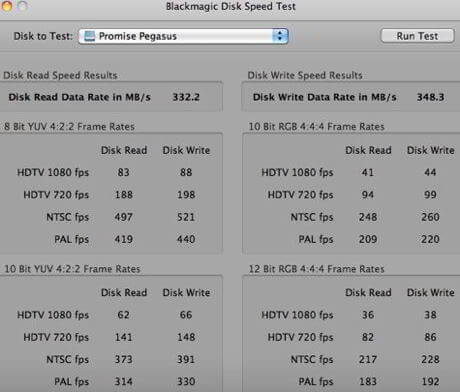Screen dimensions: 460x392
Task: Open the Promise Pegasus disk dropdown
Action: point(183,36)
